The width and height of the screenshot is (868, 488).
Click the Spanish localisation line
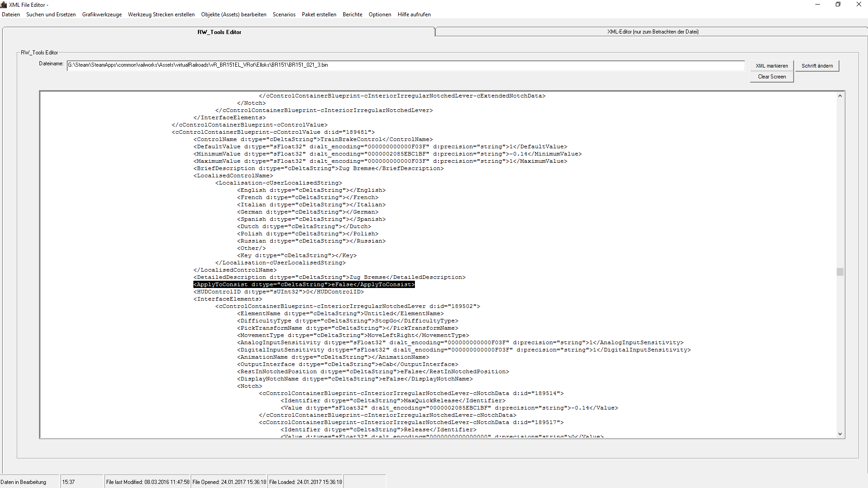(x=311, y=219)
